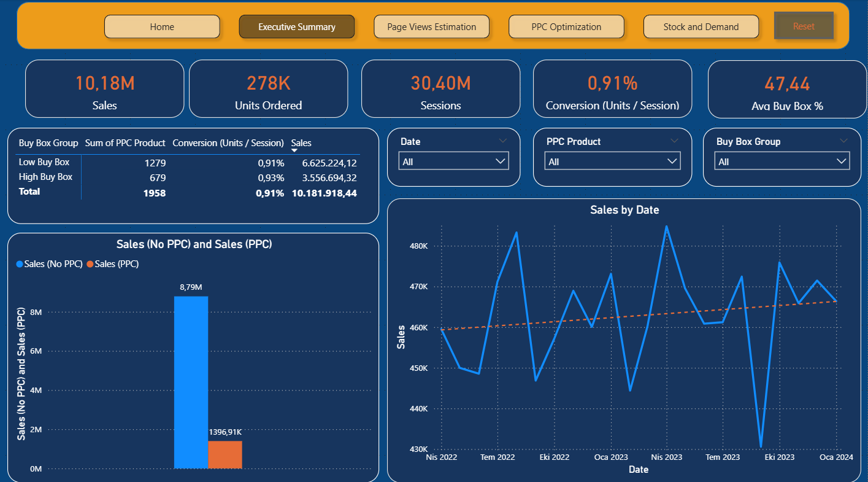Click the Tem 2022 date axis label
Image resolution: width=868 pixels, height=482 pixels.
click(497, 457)
